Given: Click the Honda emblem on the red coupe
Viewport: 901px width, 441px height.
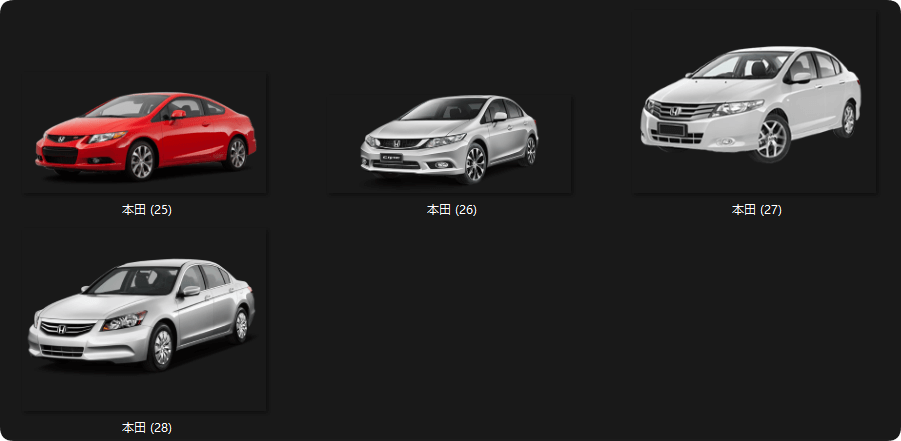Looking at the screenshot, I should point(60,140).
